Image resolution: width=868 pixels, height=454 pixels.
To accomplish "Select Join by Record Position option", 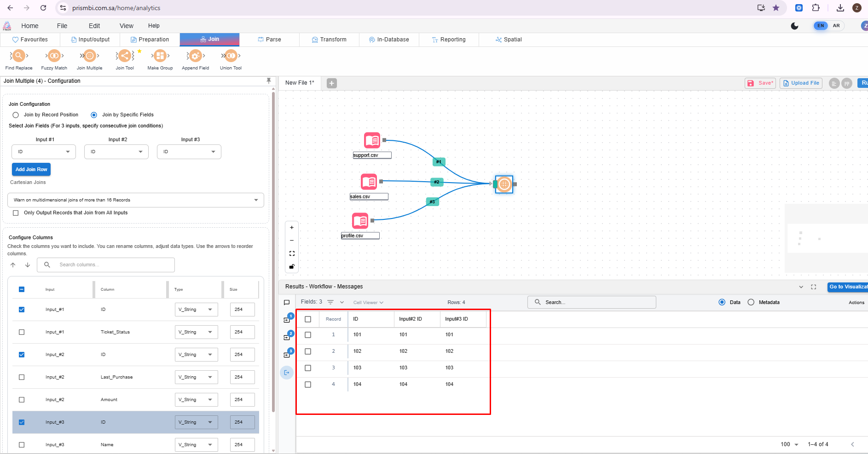I will click(x=16, y=115).
